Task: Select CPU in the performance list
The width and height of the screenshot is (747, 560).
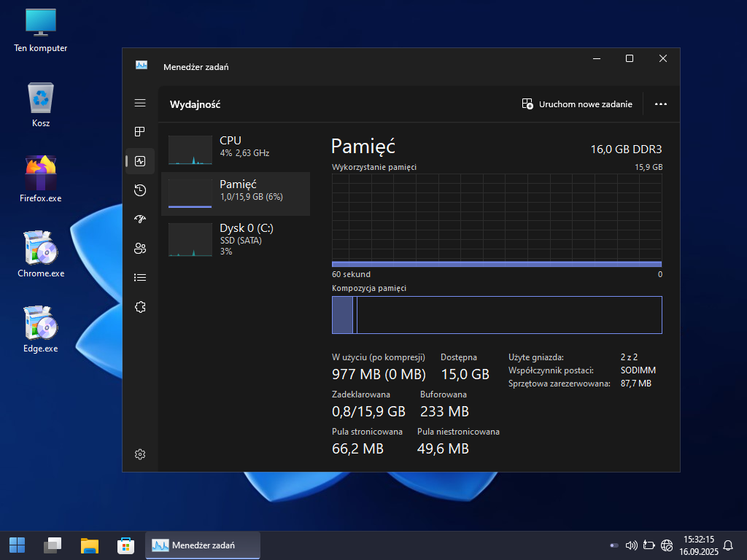Action: (235, 149)
